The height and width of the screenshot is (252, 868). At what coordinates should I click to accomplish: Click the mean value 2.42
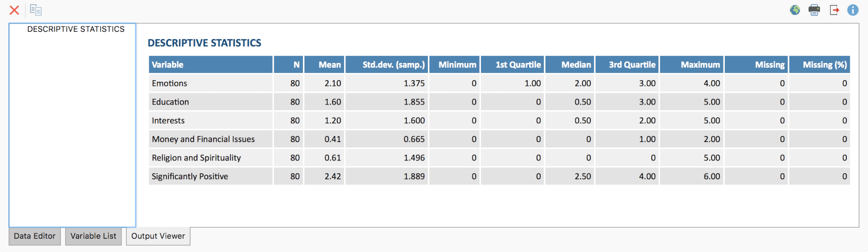pos(333,177)
